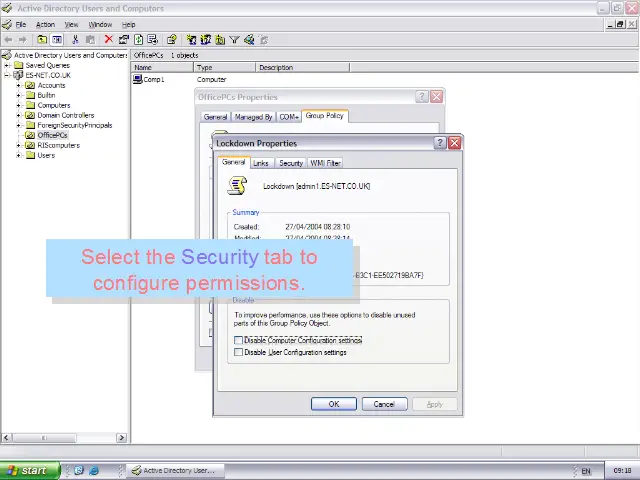
Task: Switch to the Security tab in Lockdown Properties
Action: click(291, 163)
